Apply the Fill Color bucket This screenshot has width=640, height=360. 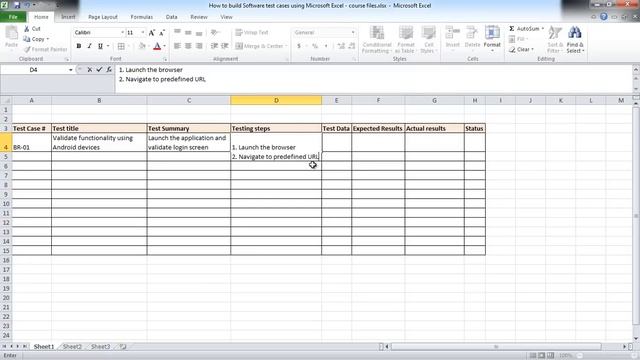142,46
